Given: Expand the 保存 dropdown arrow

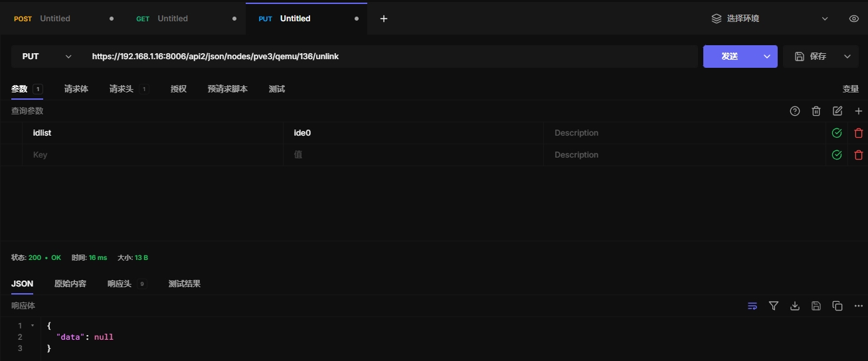Looking at the screenshot, I should coord(847,57).
